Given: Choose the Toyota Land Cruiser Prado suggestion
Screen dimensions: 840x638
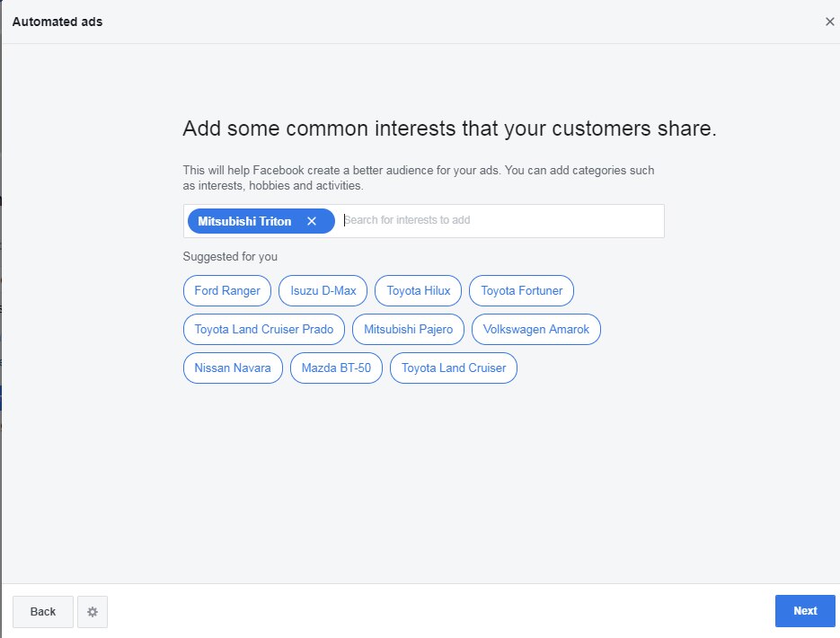Looking at the screenshot, I should click(x=263, y=329).
